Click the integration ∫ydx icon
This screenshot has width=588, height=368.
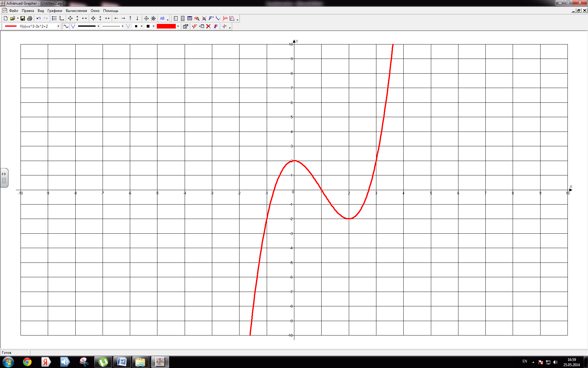click(225, 18)
